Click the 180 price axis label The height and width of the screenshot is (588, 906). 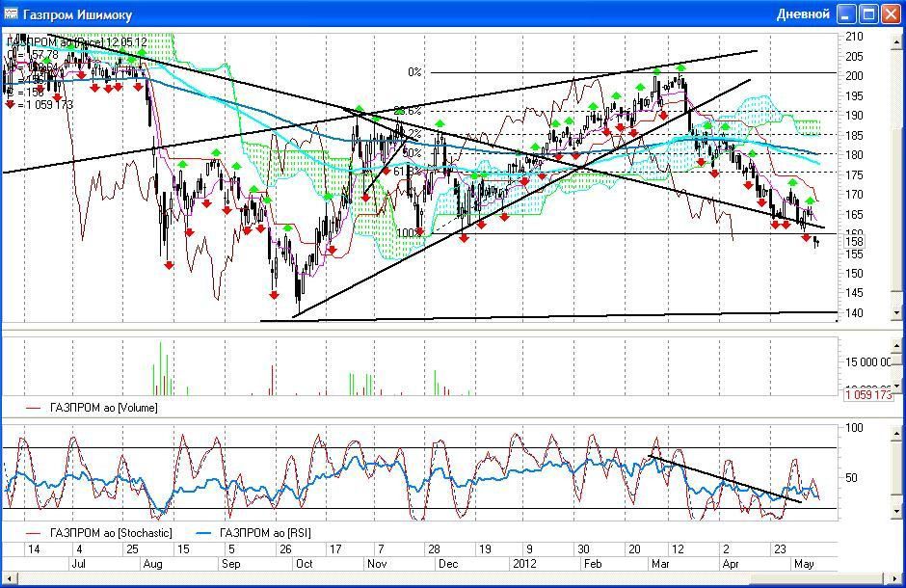pos(854,155)
